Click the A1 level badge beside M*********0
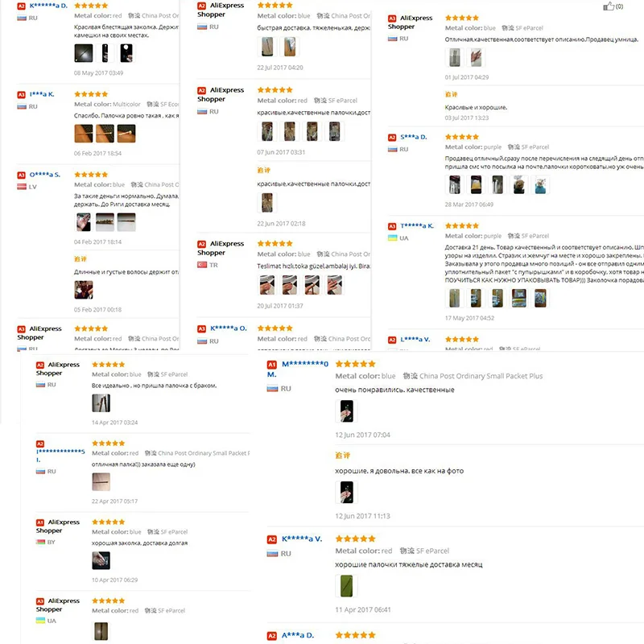Viewport: 644px width, 644px height. tap(272, 365)
